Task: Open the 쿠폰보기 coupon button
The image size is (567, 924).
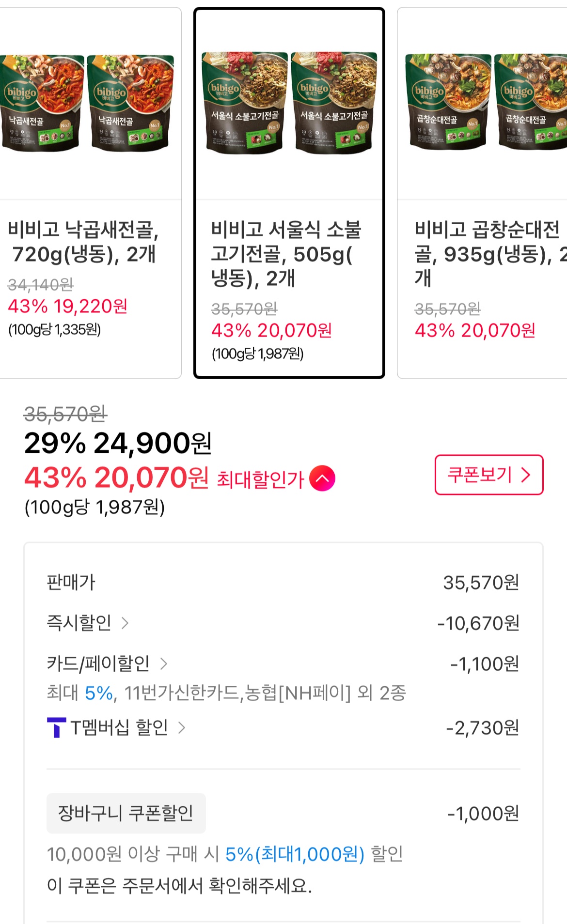Action: (x=488, y=475)
